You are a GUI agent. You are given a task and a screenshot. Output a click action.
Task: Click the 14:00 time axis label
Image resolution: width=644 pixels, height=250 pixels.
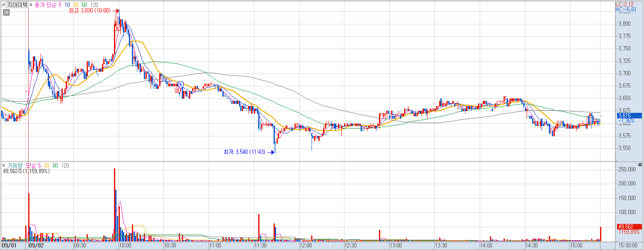(x=486, y=246)
